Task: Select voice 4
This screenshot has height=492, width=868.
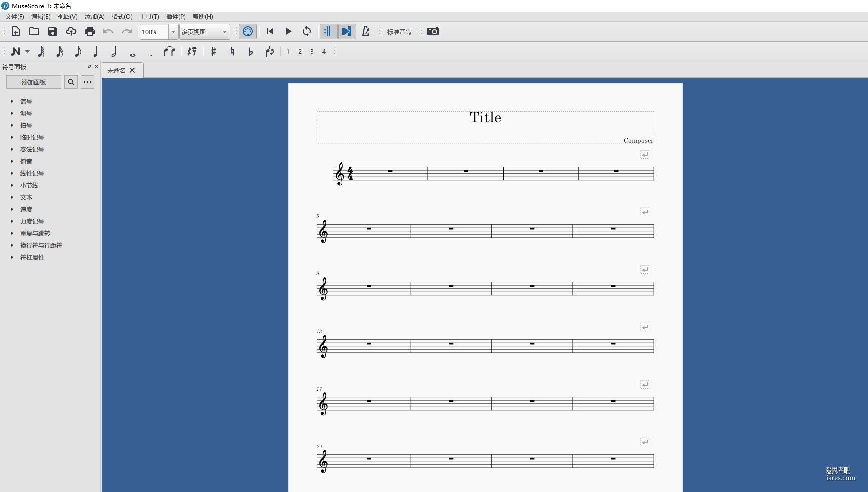Action: [x=324, y=51]
